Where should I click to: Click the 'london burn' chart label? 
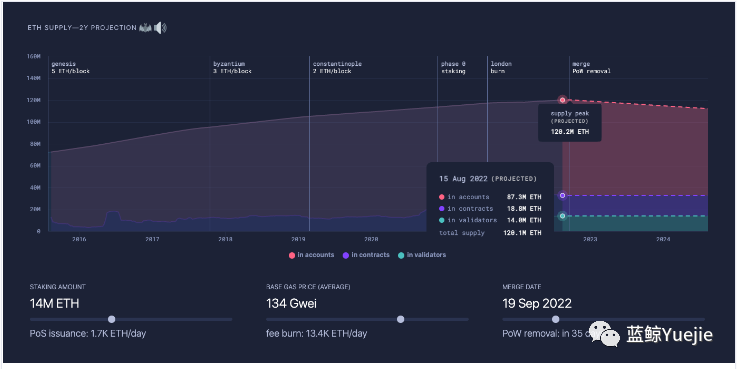tap(501, 67)
